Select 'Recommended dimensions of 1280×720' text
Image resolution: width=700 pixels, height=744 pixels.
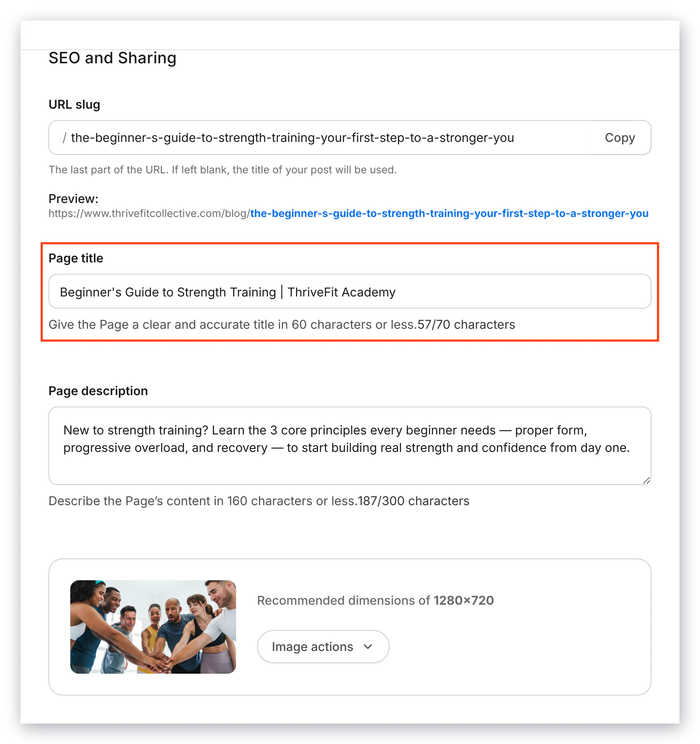pos(375,601)
